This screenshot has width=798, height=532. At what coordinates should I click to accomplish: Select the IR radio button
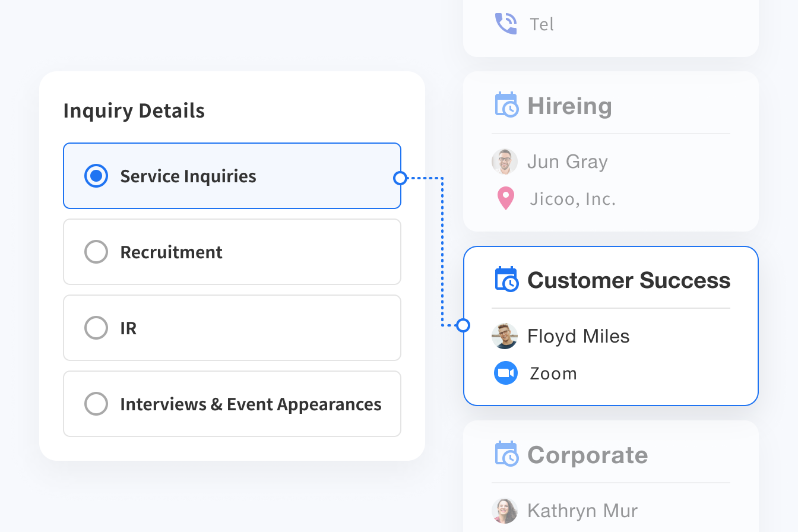(96, 328)
